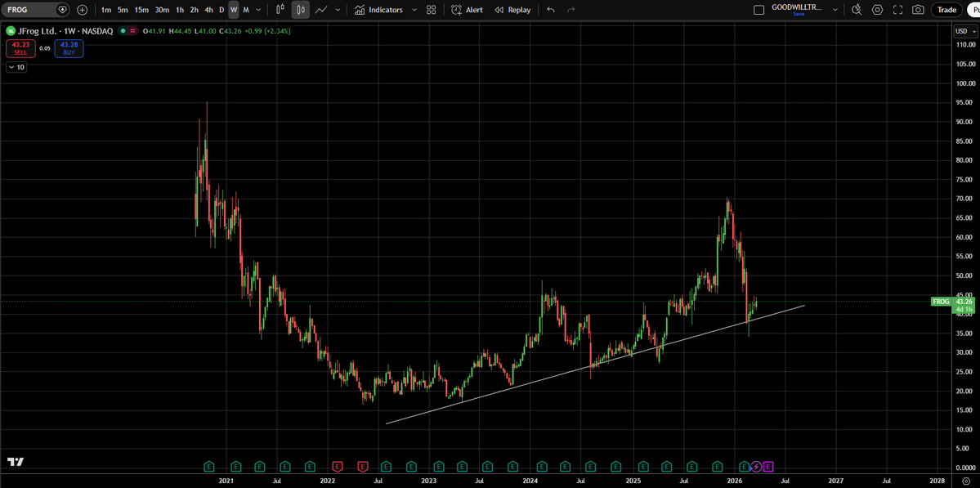
Task: Click the Trade button
Action: [946, 10]
